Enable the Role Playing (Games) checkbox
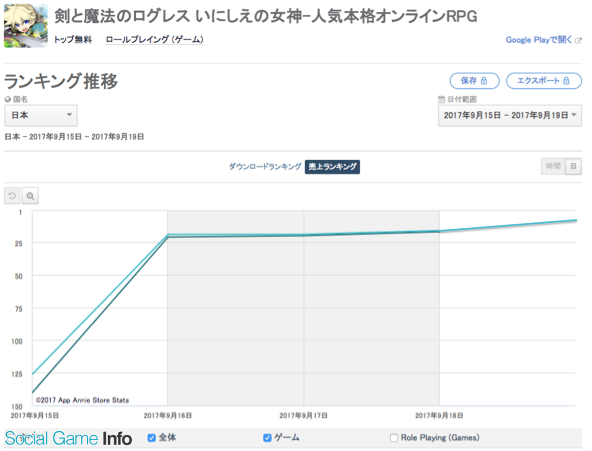The width and height of the screenshot is (592, 451). 394,438
